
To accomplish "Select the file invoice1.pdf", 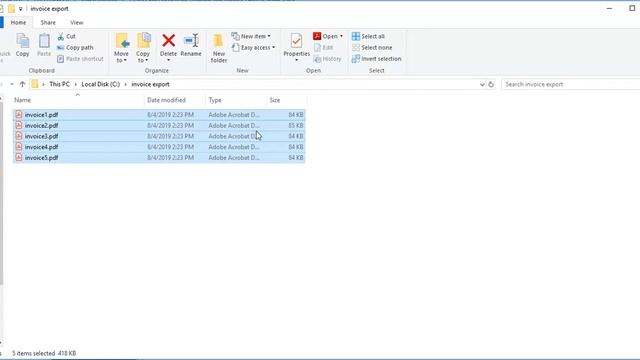I will point(41,115).
